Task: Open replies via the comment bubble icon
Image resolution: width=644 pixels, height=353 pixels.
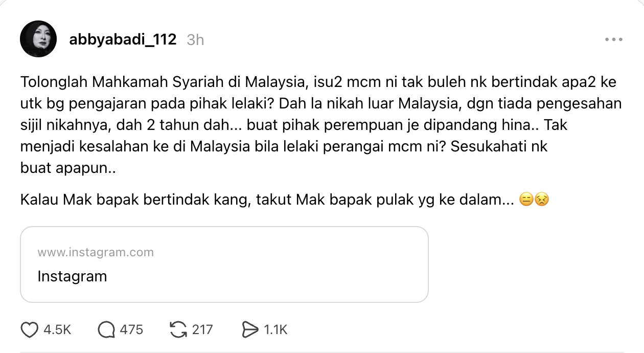Action: pos(106,330)
